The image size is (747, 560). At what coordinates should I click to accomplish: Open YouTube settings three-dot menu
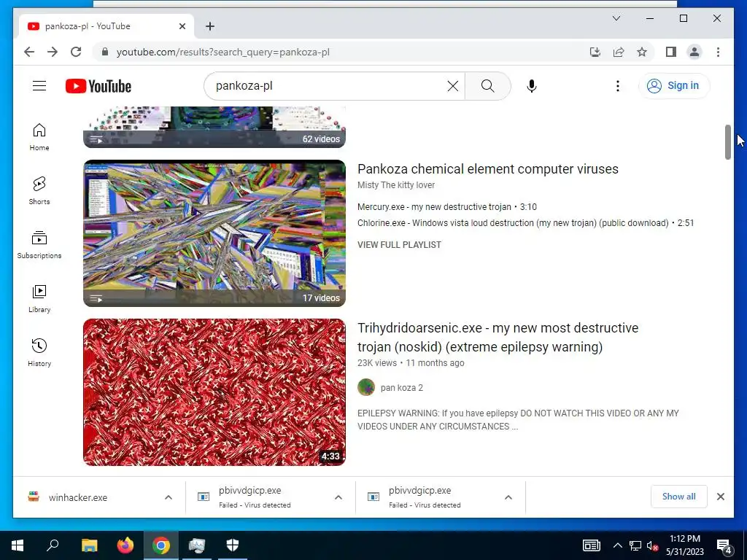[617, 86]
